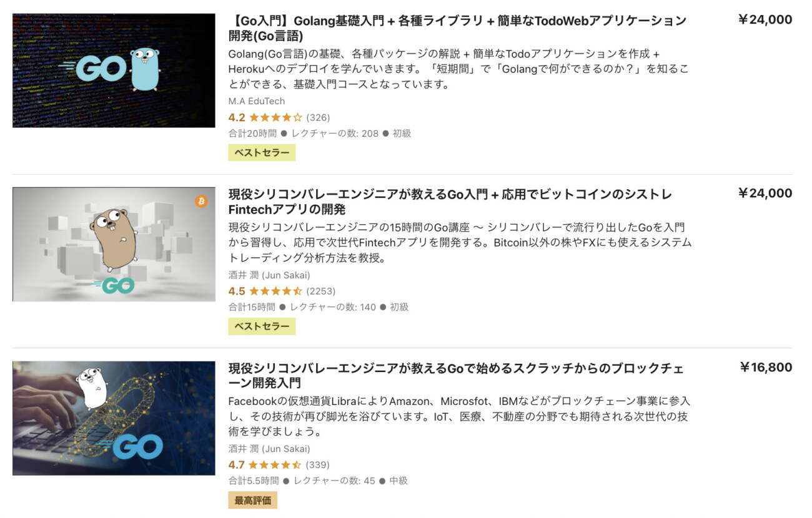Viewport: 812px width, 518px height.
Task: Click the ベストセラー badge on Fintech course
Action: pyautogui.click(x=262, y=326)
